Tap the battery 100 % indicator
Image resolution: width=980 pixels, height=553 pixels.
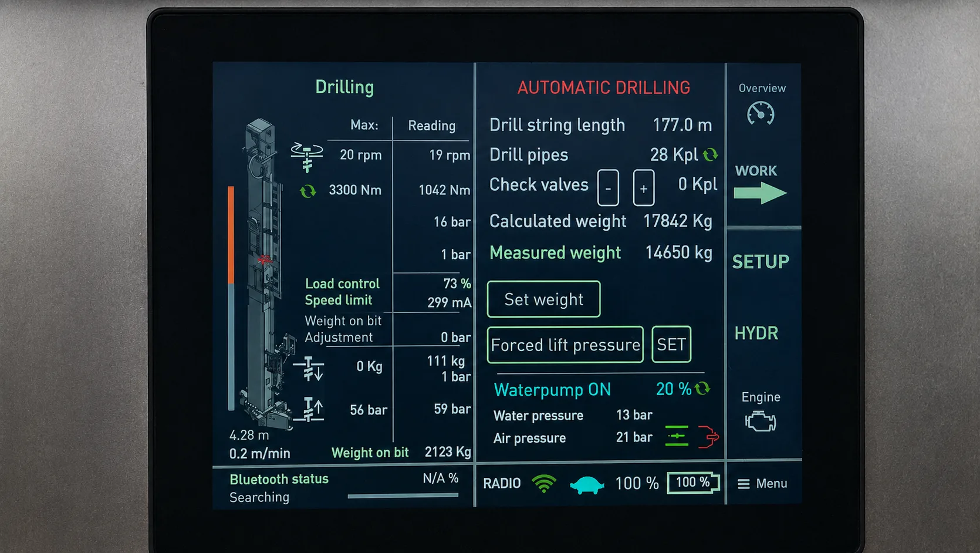pyautogui.click(x=693, y=483)
